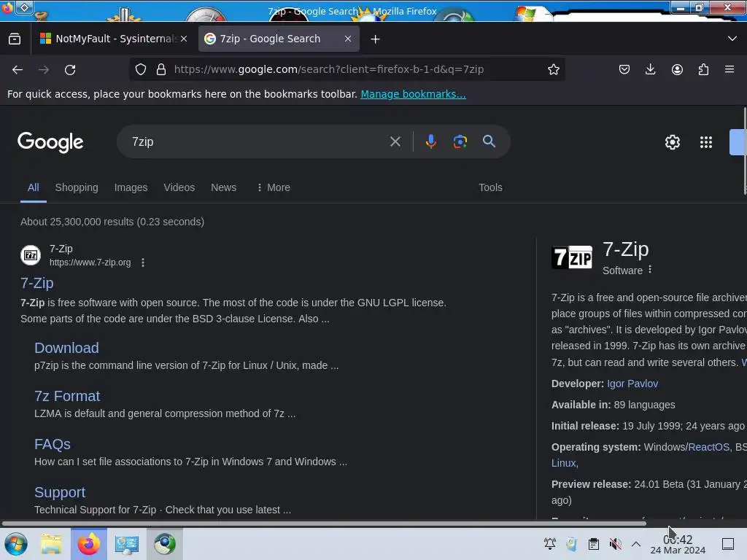Click the 7-Zip knowledge panel logo
Image resolution: width=747 pixels, height=560 pixels.
pyautogui.click(x=572, y=257)
